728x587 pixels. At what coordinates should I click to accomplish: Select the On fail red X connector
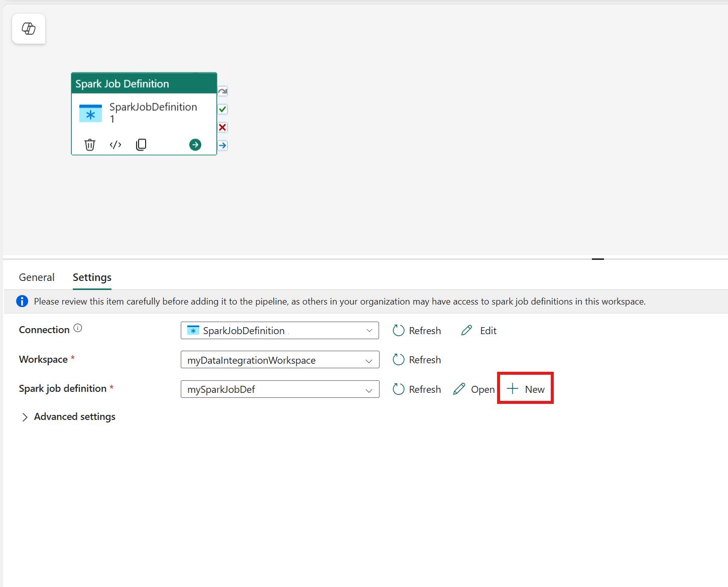coord(222,127)
